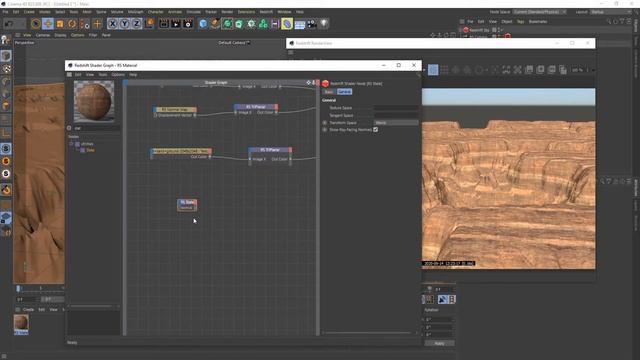The height and width of the screenshot is (360, 640).
Task: Open Shader Graph Edit menu
Action: (x=78, y=75)
